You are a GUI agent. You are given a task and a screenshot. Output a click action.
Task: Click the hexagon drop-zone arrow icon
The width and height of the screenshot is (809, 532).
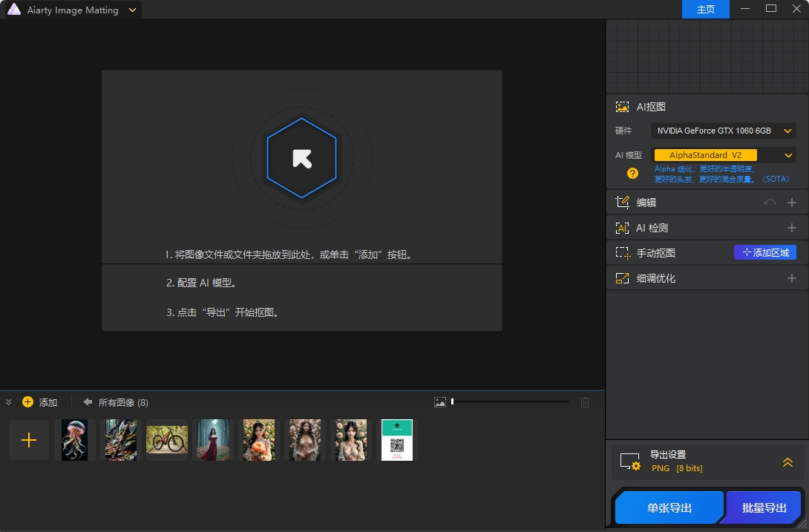click(302, 158)
